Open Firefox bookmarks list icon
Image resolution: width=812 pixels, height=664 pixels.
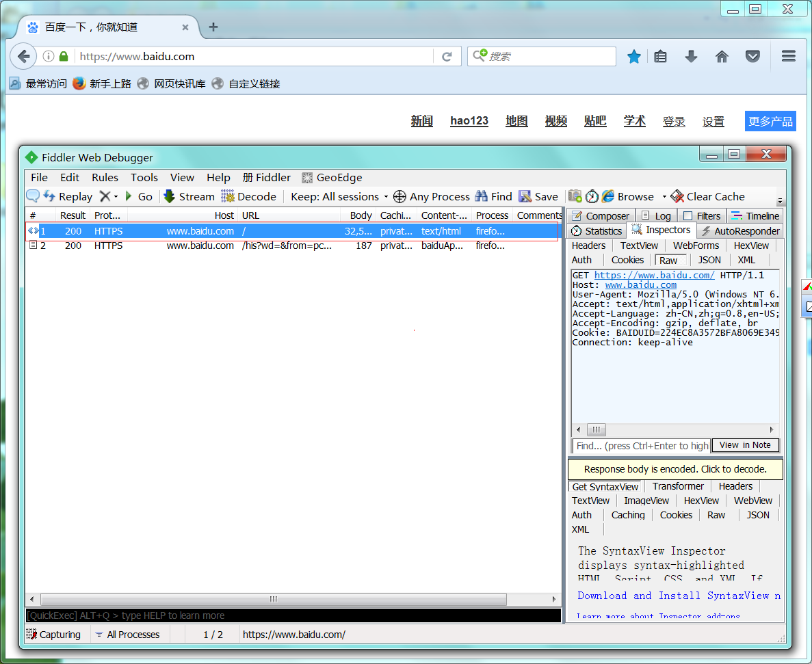point(660,56)
